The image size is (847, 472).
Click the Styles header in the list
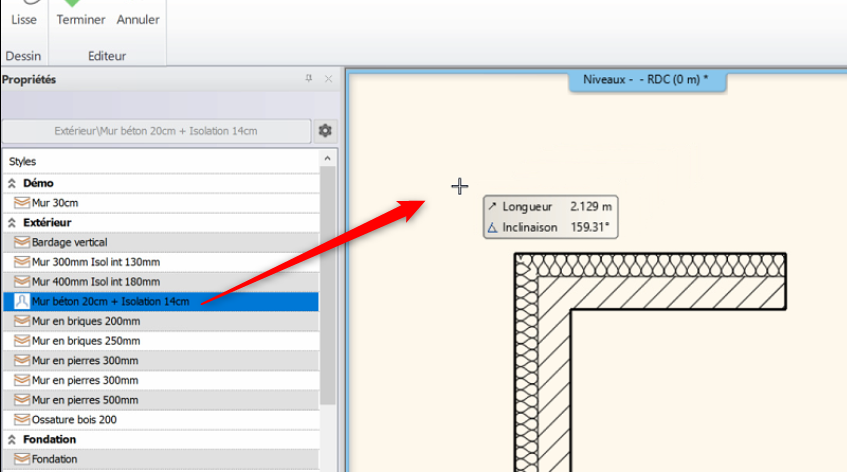23,161
